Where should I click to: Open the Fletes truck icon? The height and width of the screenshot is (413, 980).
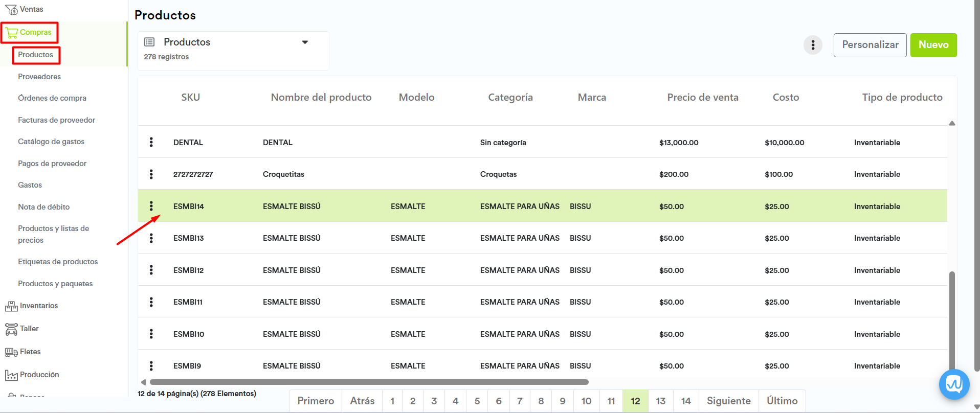click(11, 352)
